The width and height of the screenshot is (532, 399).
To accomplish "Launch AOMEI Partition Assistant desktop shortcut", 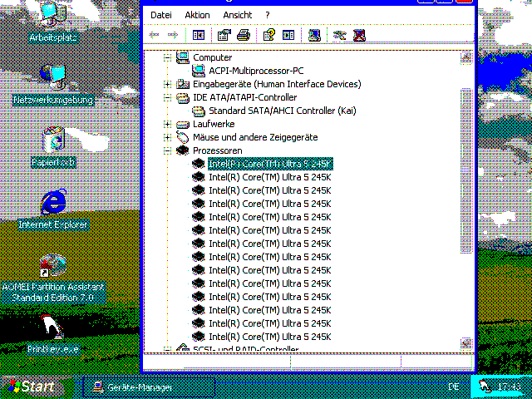I will (x=52, y=265).
